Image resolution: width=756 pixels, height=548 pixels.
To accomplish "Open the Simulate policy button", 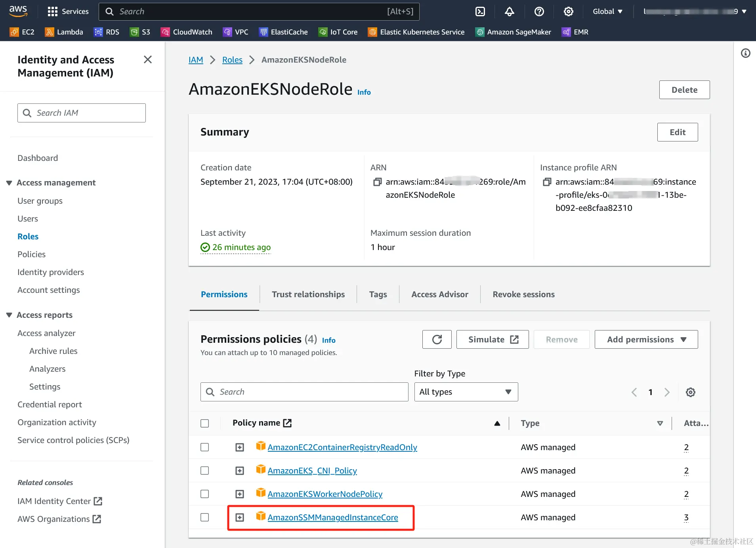I will click(x=493, y=340).
